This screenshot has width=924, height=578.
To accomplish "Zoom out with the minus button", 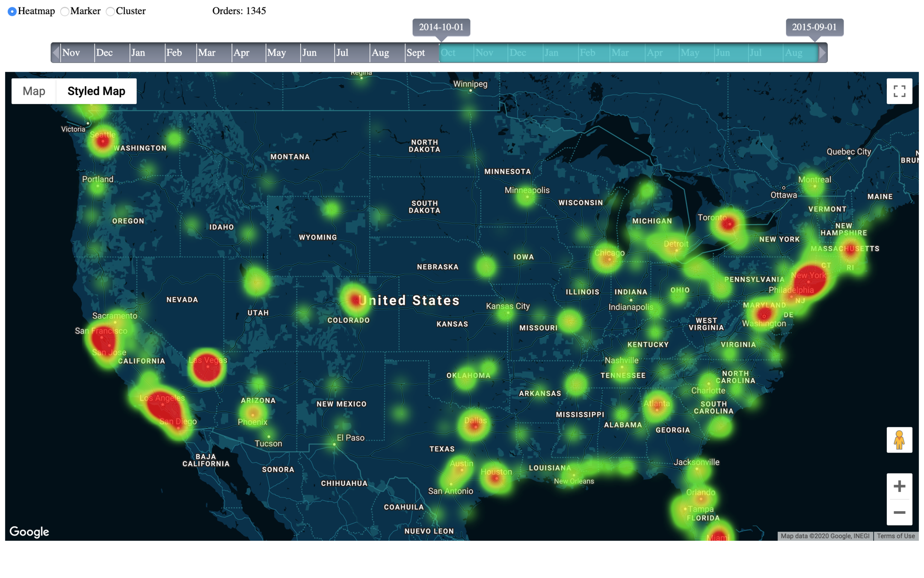I will click(x=899, y=512).
